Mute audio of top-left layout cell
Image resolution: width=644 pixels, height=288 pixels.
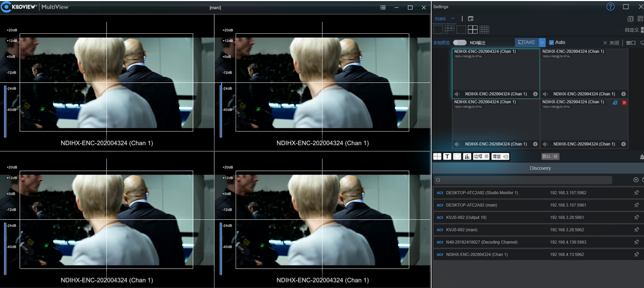457,94
